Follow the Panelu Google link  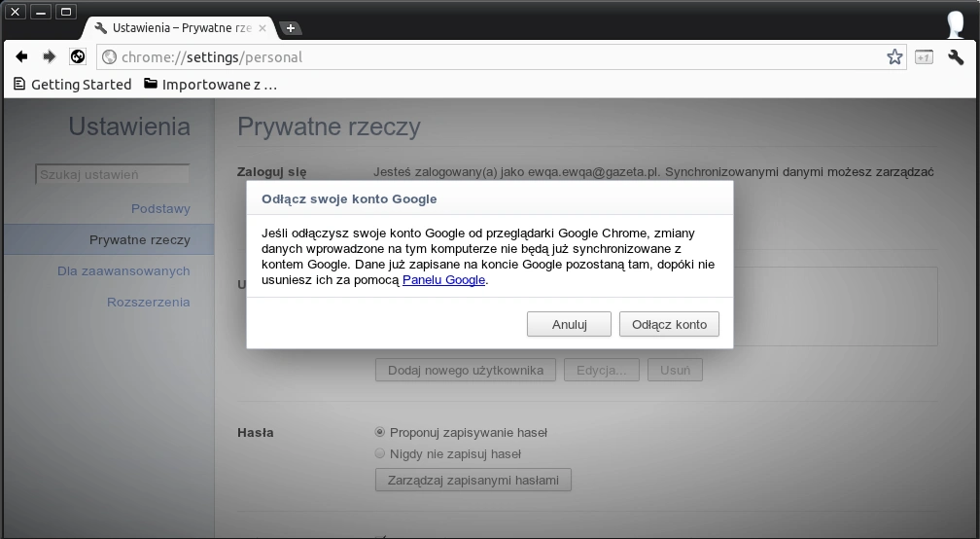point(443,280)
